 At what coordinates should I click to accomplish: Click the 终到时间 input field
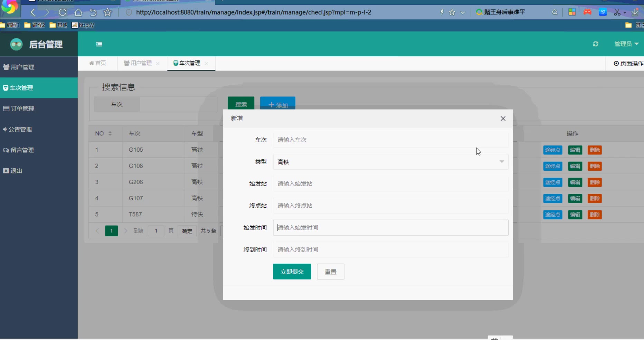click(390, 249)
